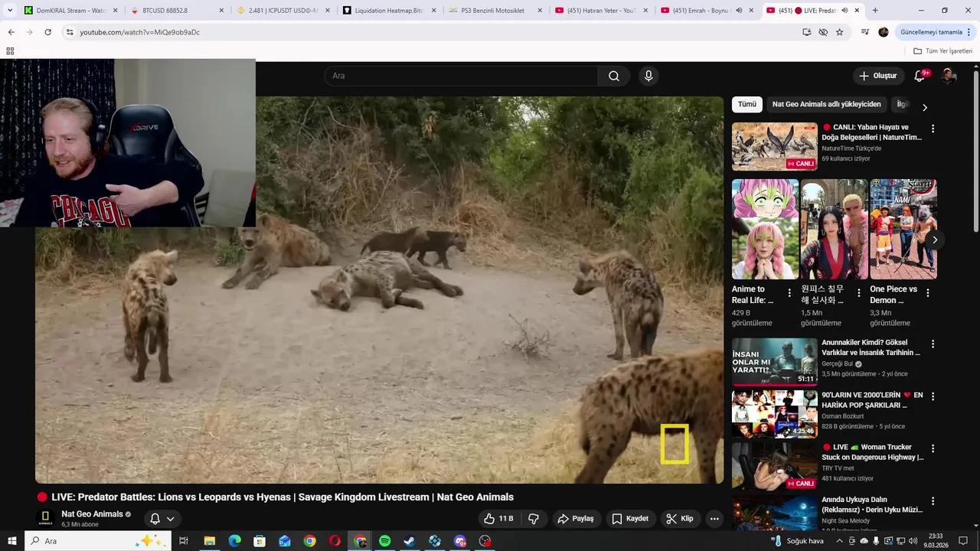Open options for 90'LARIN VE 2000'LERİN video
The height and width of the screenshot is (551, 980).
pyautogui.click(x=933, y=396)
